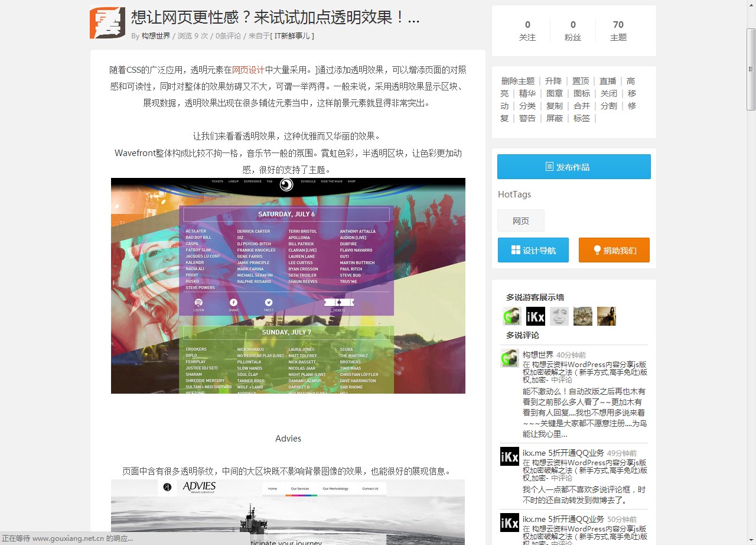Click the lightbulb icon on 捐助我们 button

[x=598, y=250]
